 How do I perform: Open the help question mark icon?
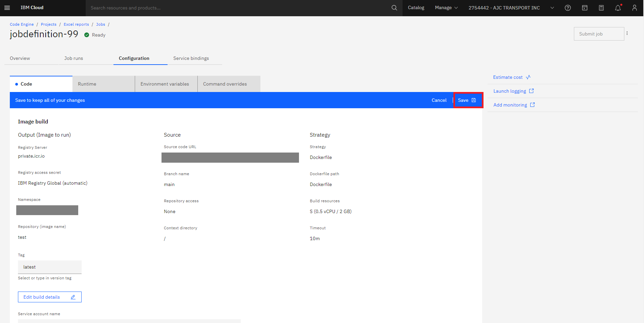pyautogui.click(x=568, y=8)
